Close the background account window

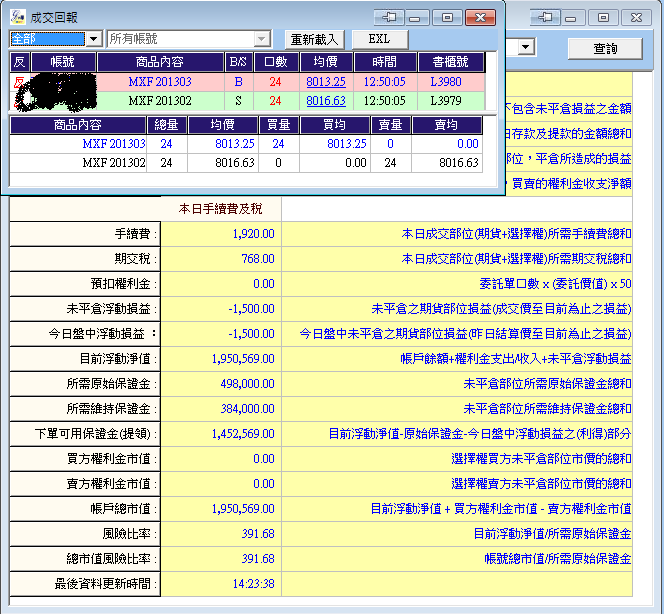tap(636, 17)
